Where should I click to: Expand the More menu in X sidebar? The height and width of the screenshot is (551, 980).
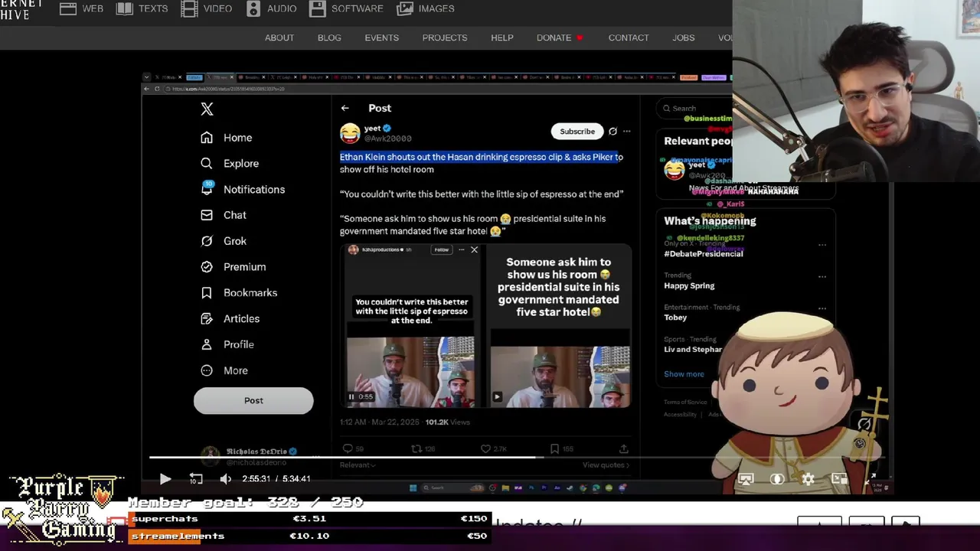224,370
